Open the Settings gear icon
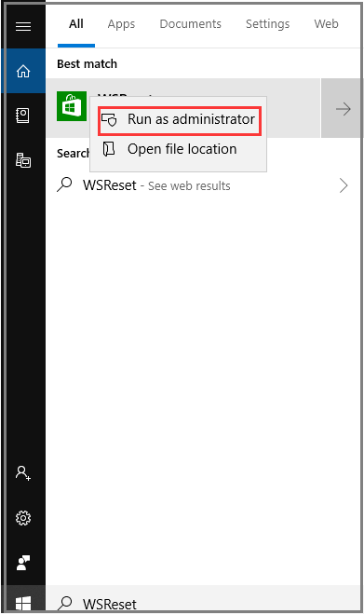This screenshot has height=614, width=364. [x=23, y=518]
